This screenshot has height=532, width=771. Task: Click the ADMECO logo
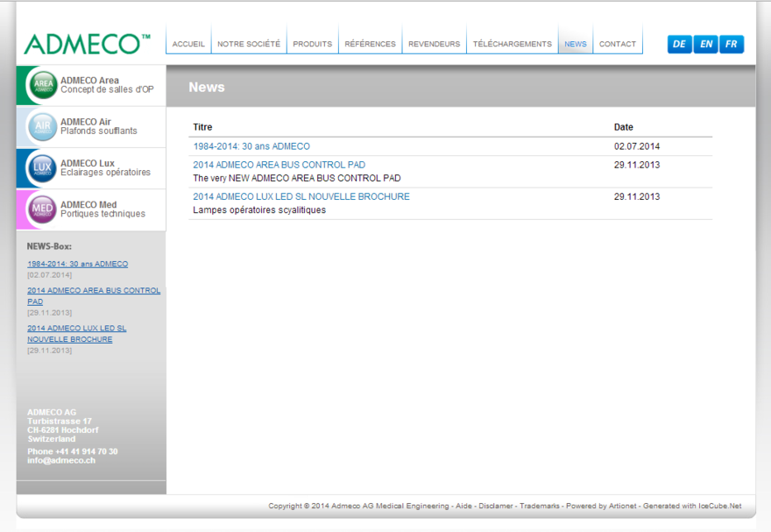click(87, 44)
